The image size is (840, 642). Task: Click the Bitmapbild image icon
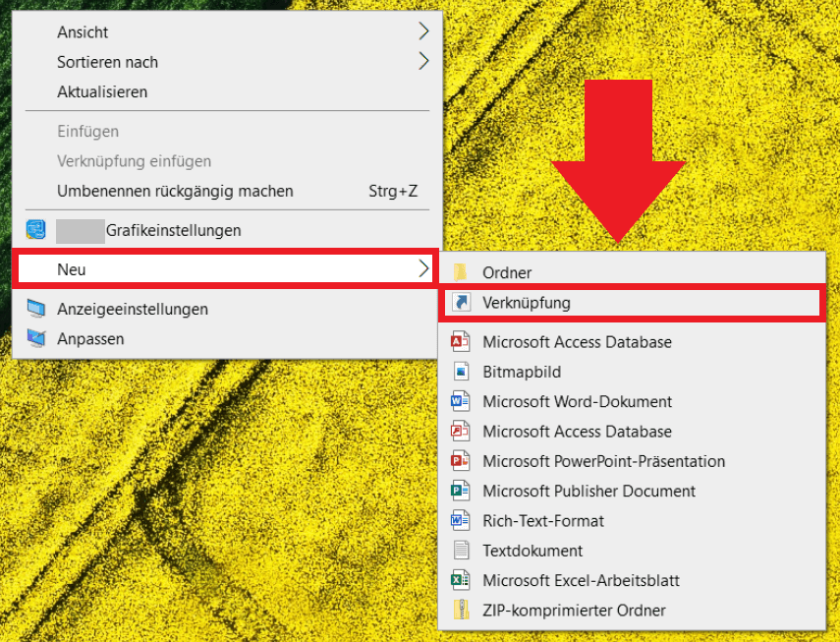click(x=461, y=372)
